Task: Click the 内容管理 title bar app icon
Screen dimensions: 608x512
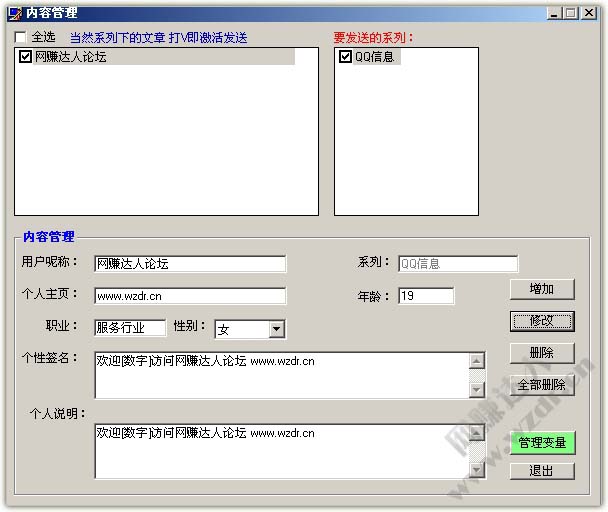Action: pos(16,14)
